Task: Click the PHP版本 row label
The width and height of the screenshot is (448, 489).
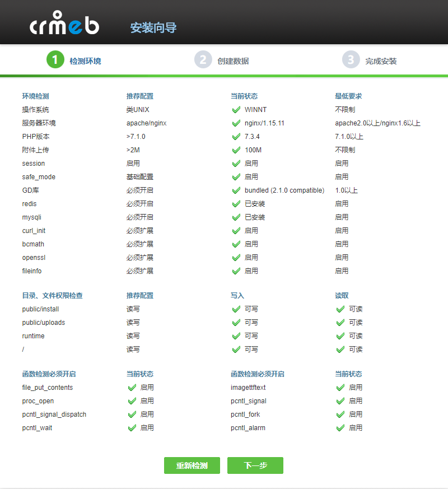Action: (x=36, y=137)
